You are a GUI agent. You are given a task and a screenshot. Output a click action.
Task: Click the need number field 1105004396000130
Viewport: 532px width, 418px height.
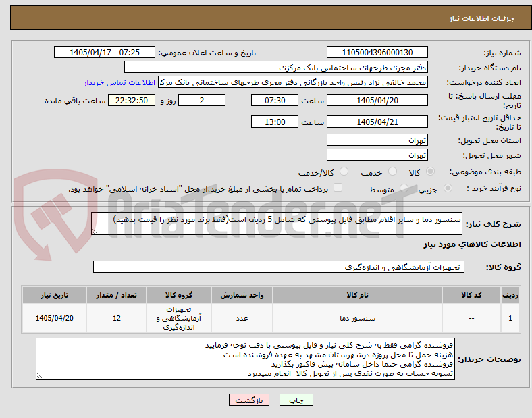click(x=377, y=53)
